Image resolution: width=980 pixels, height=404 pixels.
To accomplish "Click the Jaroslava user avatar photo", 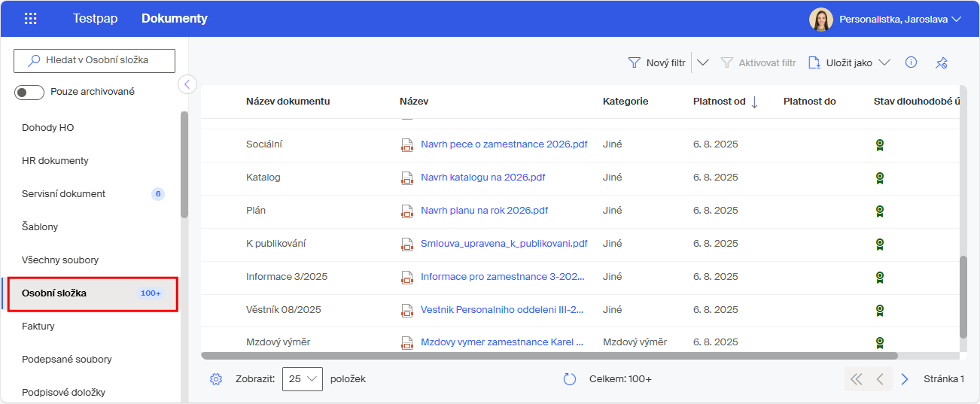I will pyautogui.click(x=821, y=20).
